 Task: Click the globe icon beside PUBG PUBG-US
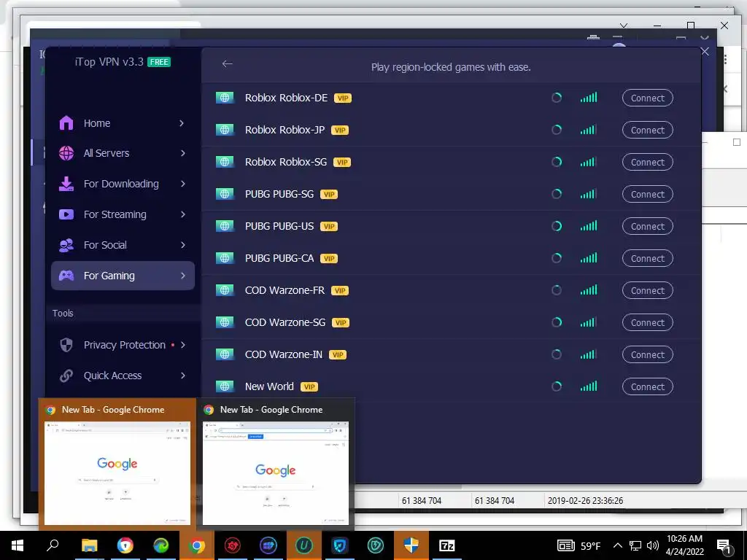[x=225, y=226]
